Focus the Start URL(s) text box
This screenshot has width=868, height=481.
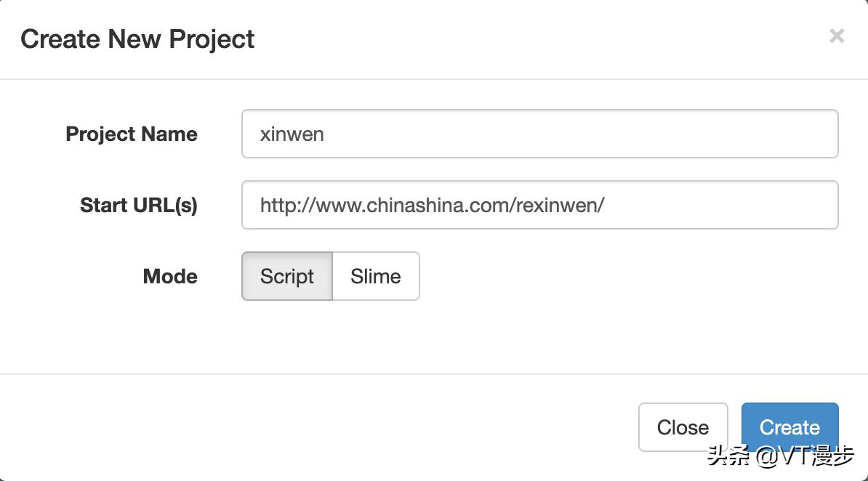coord(539,205)
